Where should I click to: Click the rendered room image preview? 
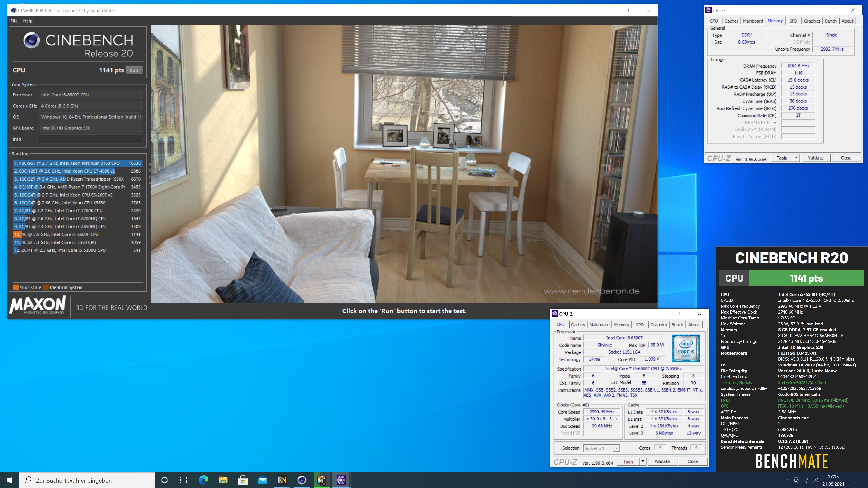(404, 164)
